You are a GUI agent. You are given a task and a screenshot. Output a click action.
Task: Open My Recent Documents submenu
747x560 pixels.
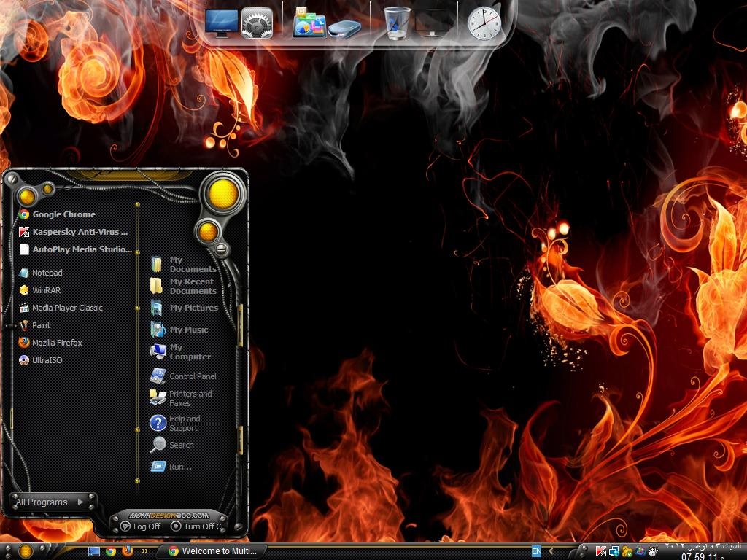(x=192, y=286)
